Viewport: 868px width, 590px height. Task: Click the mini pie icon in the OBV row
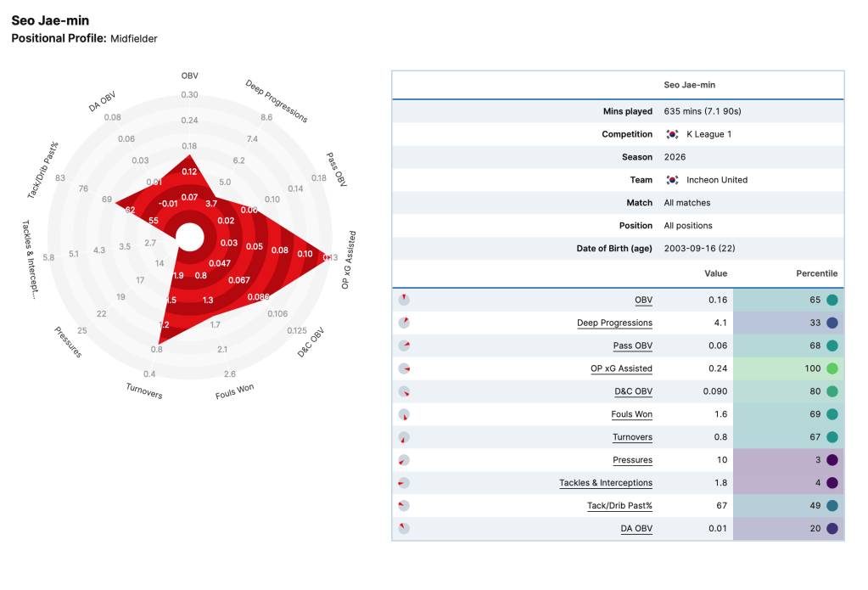pyautogui.click(x=404, y=300)
